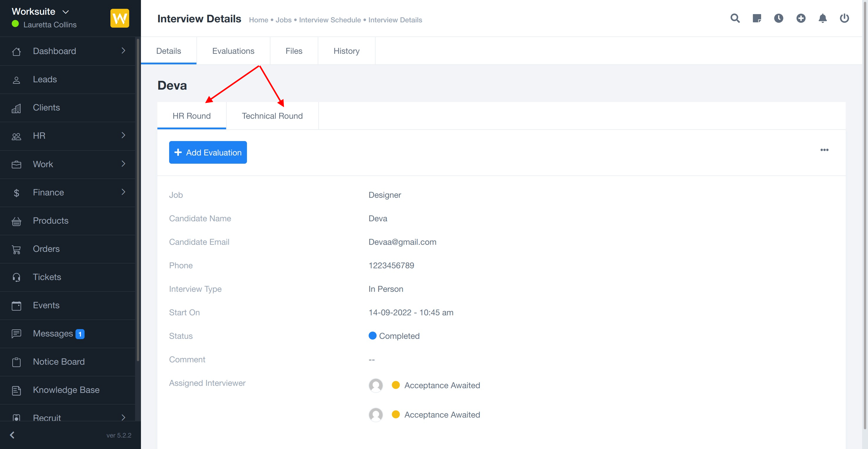The image size is (868, 449).
Task: Click the Add Evaluation button
Action: click(x=208, y=153)
